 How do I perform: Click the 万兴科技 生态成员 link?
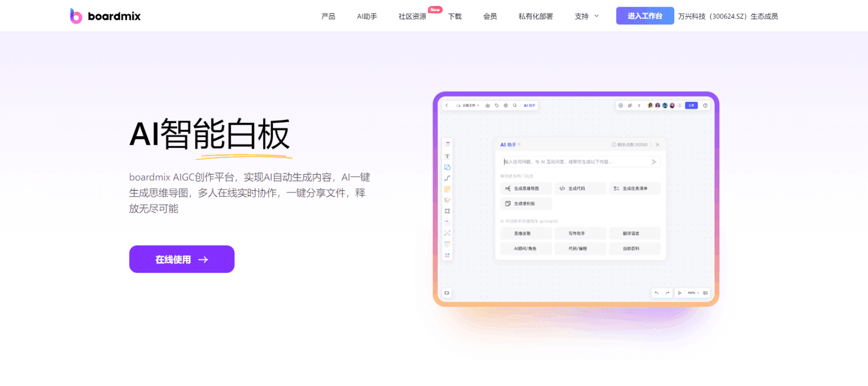728,16
